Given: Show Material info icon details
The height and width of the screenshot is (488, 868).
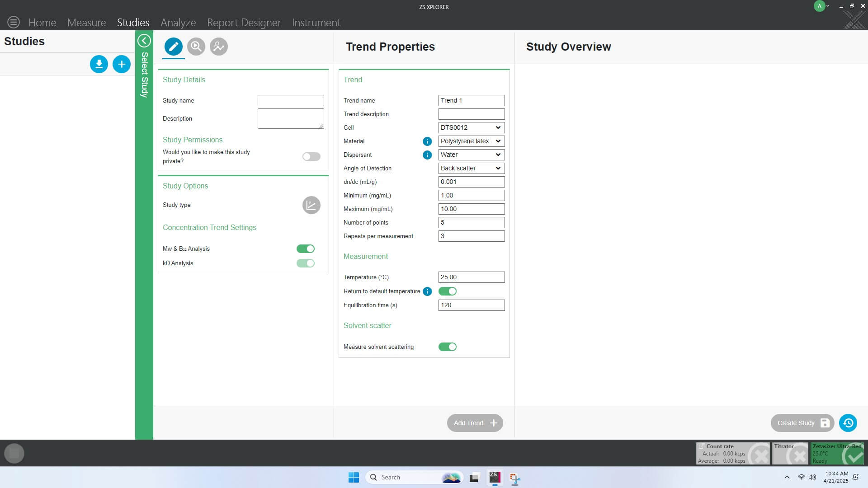Looking at the screenshot, I should click(427, 141).
